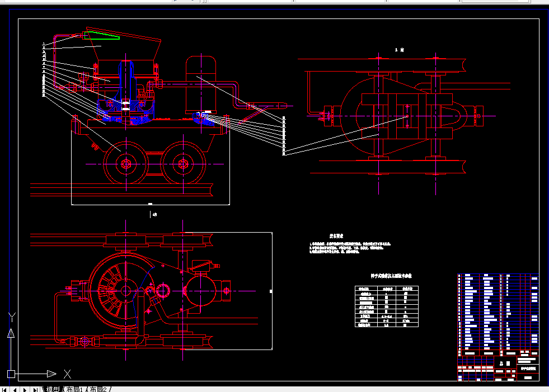Image resolution: width=549 pixels, height=392 pixels.
Task: Click right wheel hub in side view
Action: point(183,164)
